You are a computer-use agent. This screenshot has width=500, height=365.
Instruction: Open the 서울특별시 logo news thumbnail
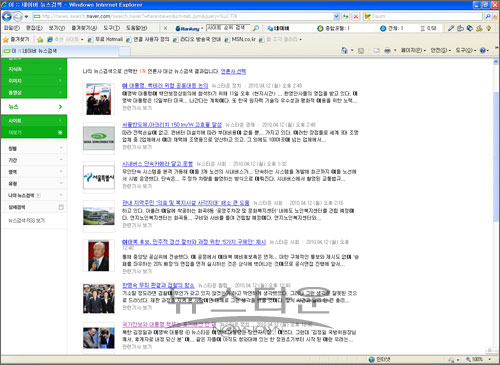click(99, 177)
